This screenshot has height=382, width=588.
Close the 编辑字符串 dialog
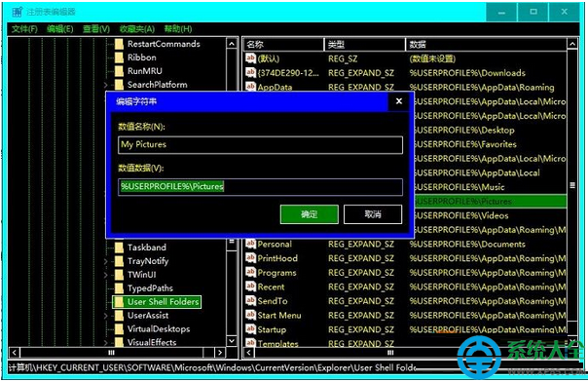click(x=399, y=101)
